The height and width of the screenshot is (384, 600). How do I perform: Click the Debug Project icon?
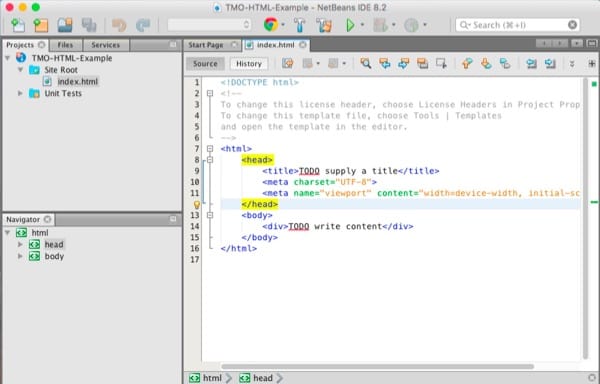(380, 25)
